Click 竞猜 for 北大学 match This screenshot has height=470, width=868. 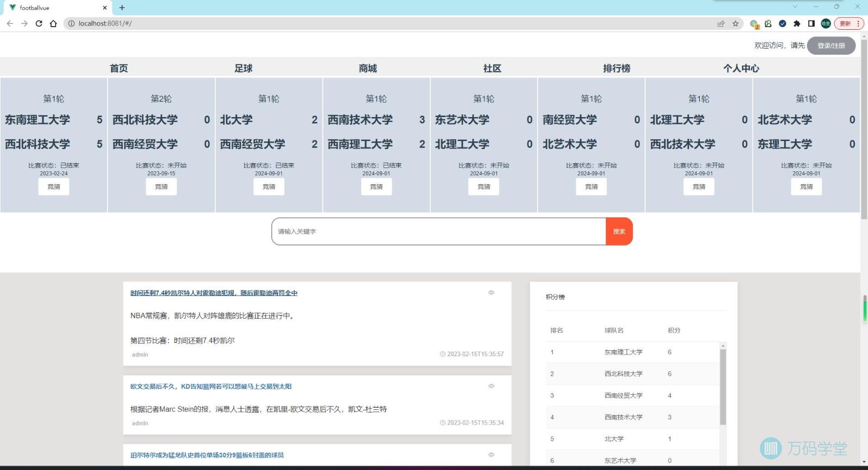269,186
